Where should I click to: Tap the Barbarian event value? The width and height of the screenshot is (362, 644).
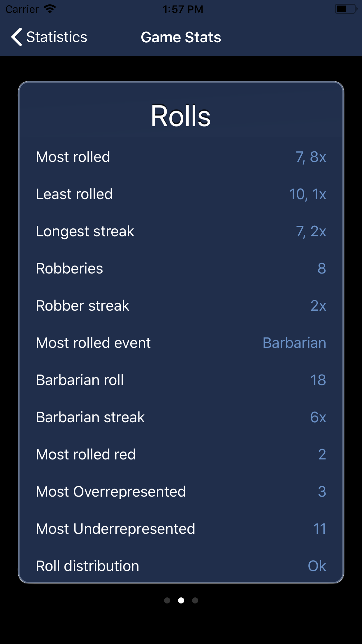[294, 343]
